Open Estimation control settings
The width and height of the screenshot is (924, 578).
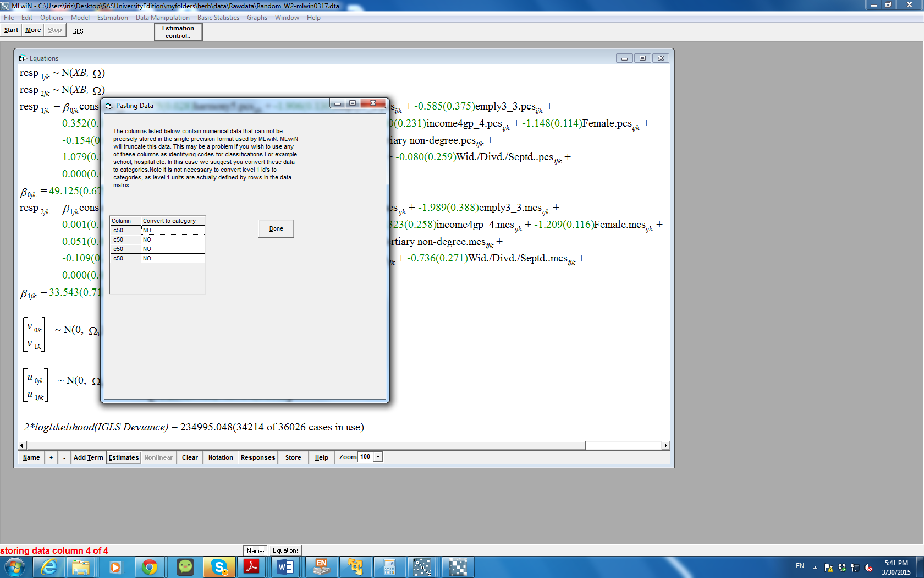tap(178, 32)
